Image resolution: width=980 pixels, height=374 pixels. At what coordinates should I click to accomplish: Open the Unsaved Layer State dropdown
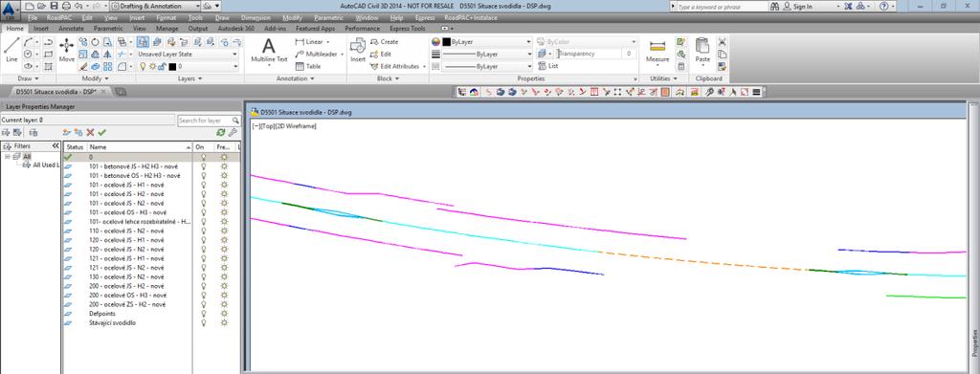(x=188, y=55)
